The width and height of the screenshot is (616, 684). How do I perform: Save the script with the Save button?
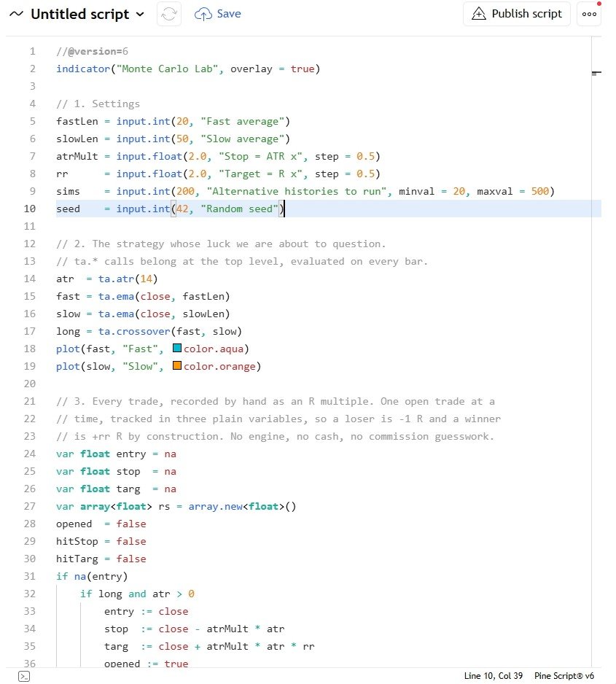click(217, 14)
